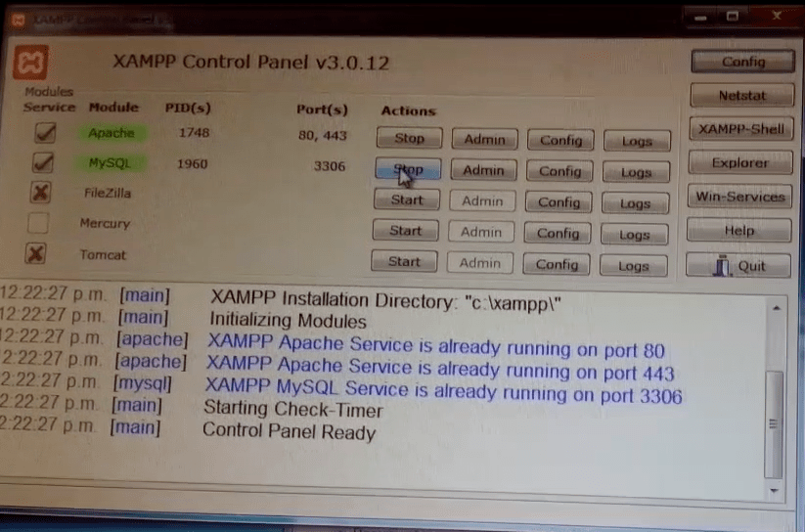
Task: Maximize the XAMPP window
Action: coord(732,17)
